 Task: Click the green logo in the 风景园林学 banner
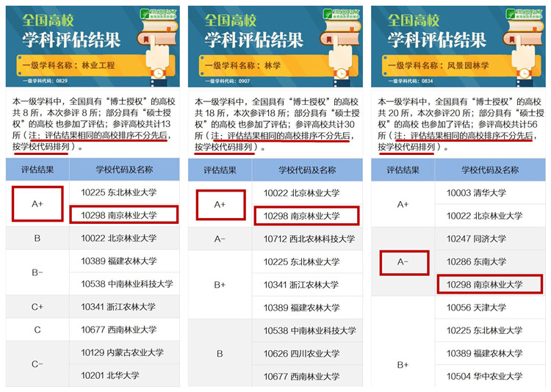pos(524,14)
